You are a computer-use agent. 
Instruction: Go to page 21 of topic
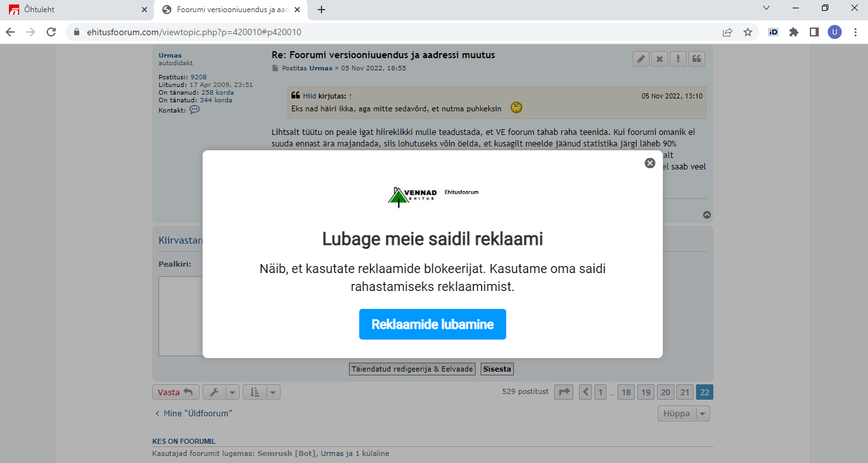[685, 392]
